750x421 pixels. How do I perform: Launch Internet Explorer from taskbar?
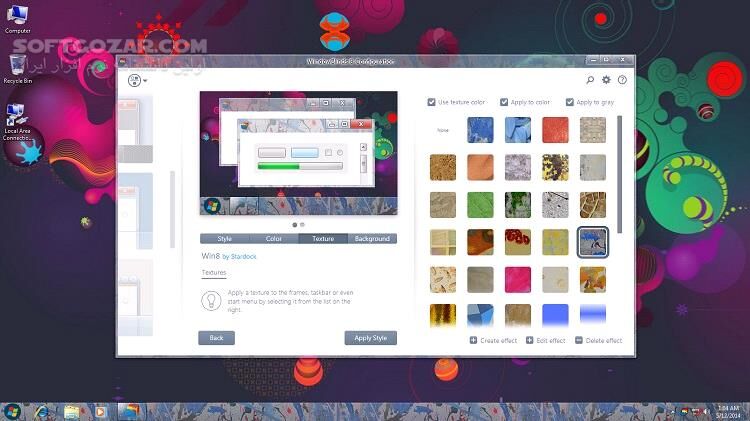click(42, 411)
